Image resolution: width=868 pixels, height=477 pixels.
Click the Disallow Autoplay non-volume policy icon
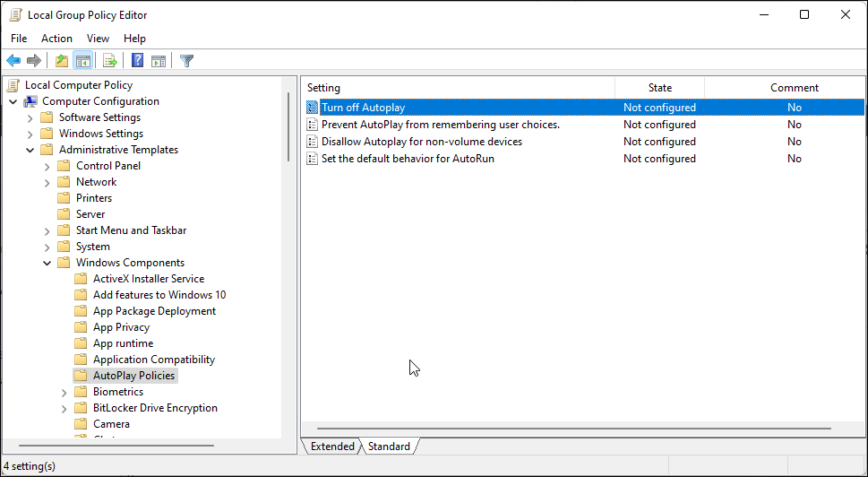[x=313, y=142]
